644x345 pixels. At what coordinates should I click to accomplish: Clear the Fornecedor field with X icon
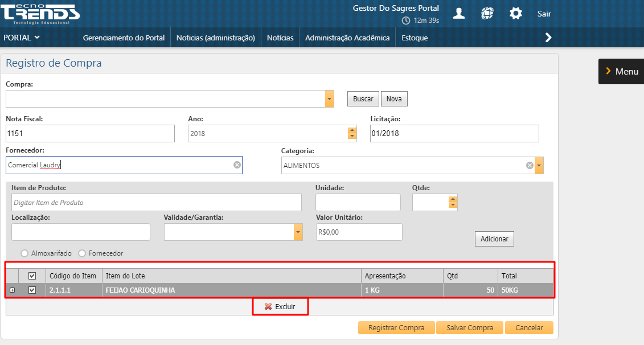[237, 165]
